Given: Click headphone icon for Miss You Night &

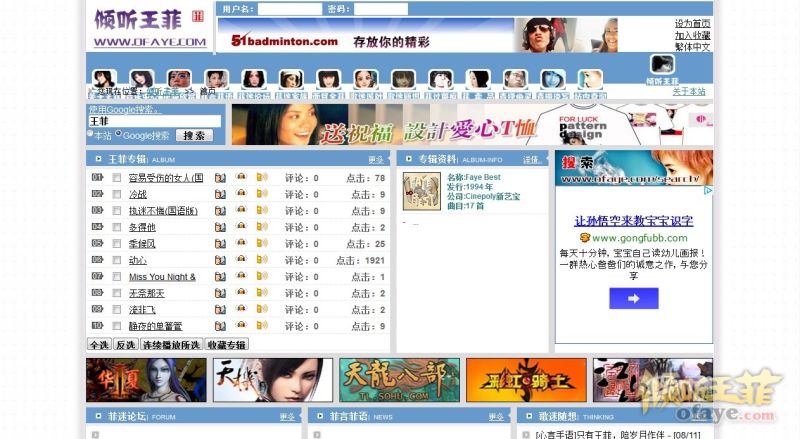Looking at the screenshot, I should click(x=241, y=277).
